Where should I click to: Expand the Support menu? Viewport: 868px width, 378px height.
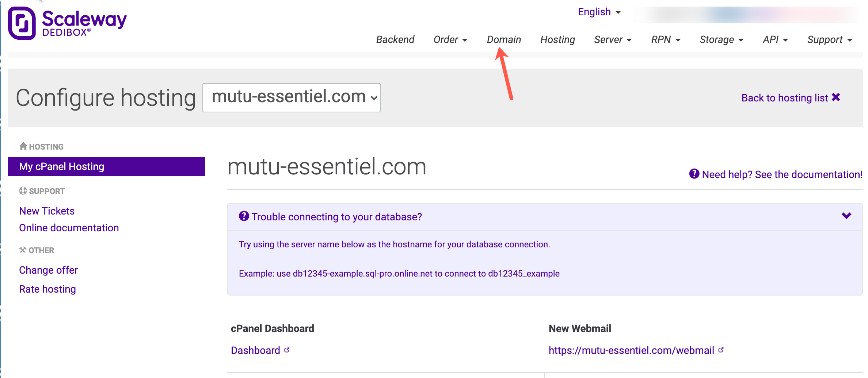click(829, 39)
